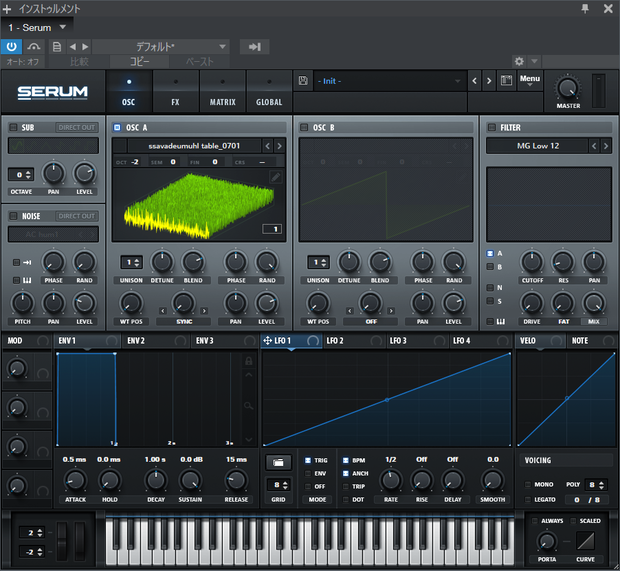Screen dimensions: 620x571
Task: Click the pin window icon
Action: pyautogui.click(x=585, y=8)
